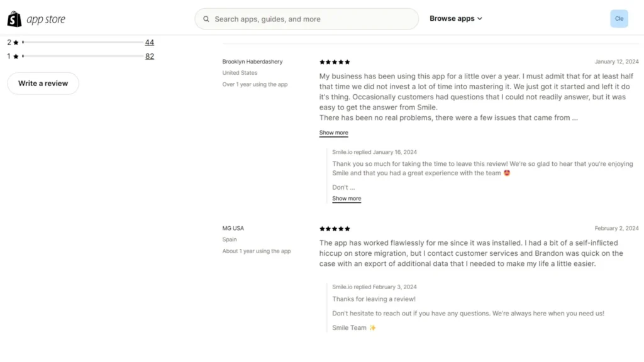
Task: Open the 44 two-star reviews link
Action: click(x=150, y=42)
